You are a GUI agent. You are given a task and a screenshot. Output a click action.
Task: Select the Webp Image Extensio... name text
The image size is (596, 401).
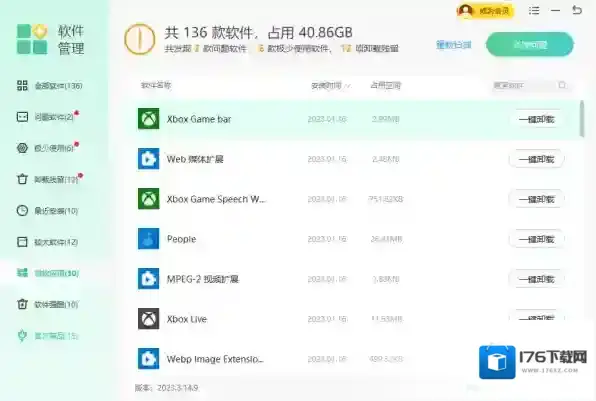(215, 358)
